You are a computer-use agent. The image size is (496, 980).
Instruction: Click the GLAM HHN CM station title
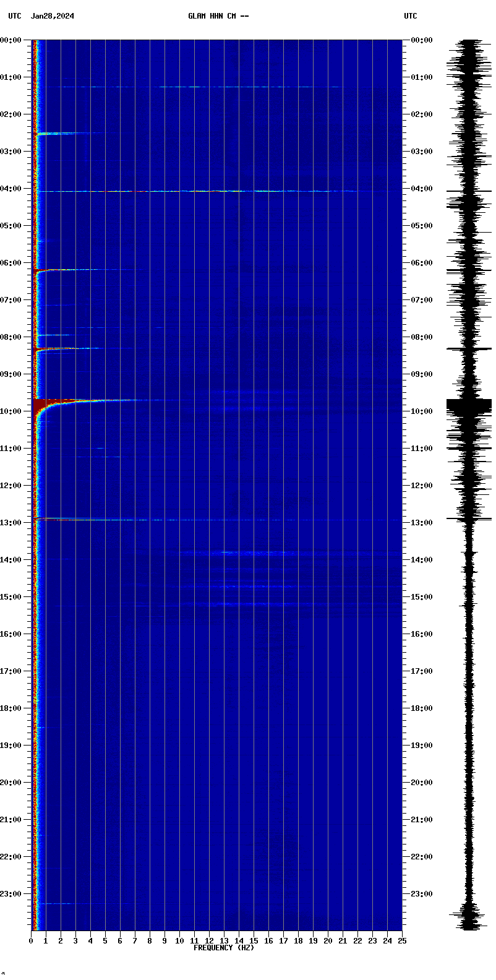click(x=218, y=16)
